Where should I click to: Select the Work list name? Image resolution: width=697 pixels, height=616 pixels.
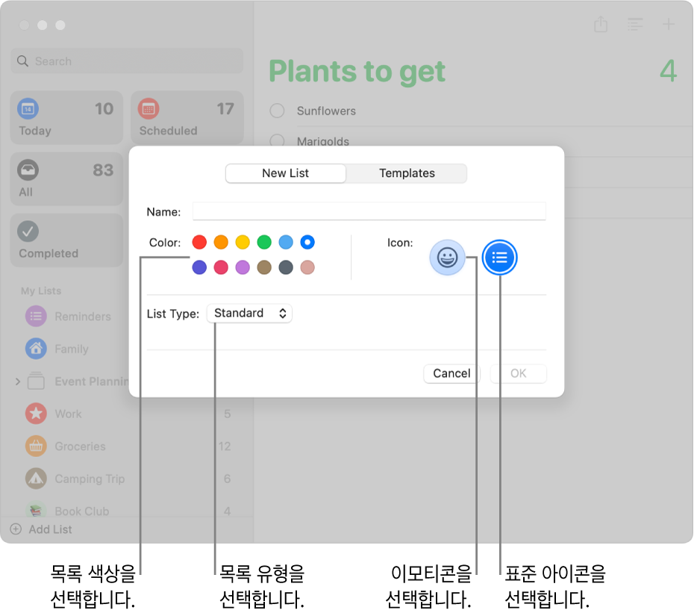(x=68, y=414)
